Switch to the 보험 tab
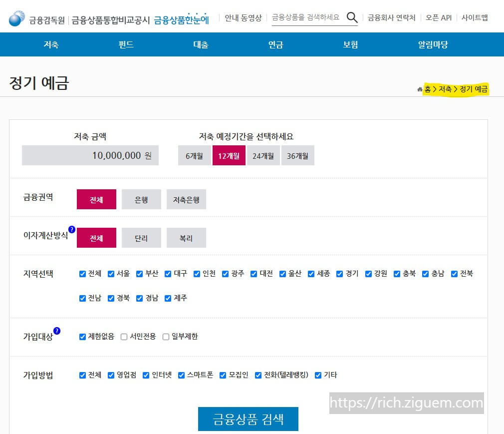This screenshot has width=504, height=434. click(350, 44)
